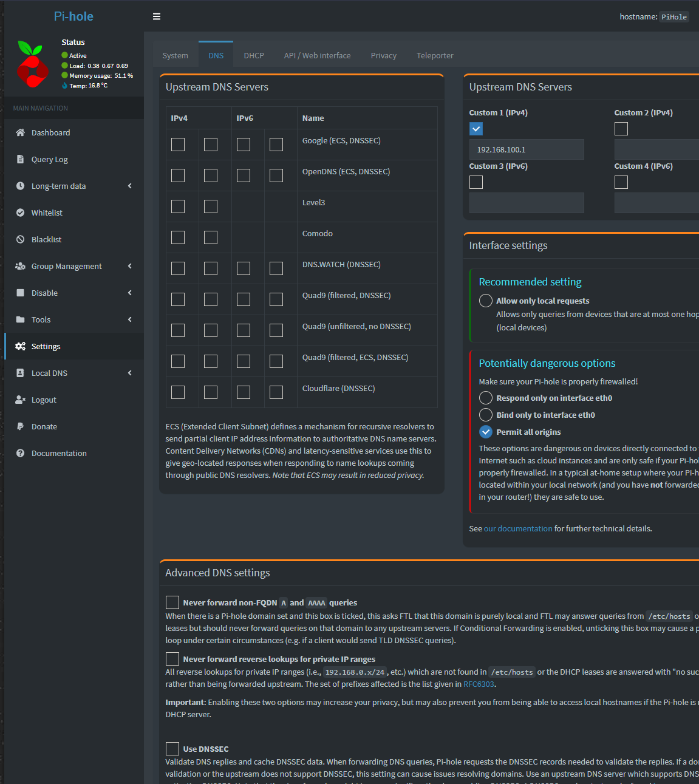Select Respond only on interface eth0
Screen dimensions: 699x784
[486, 398]
